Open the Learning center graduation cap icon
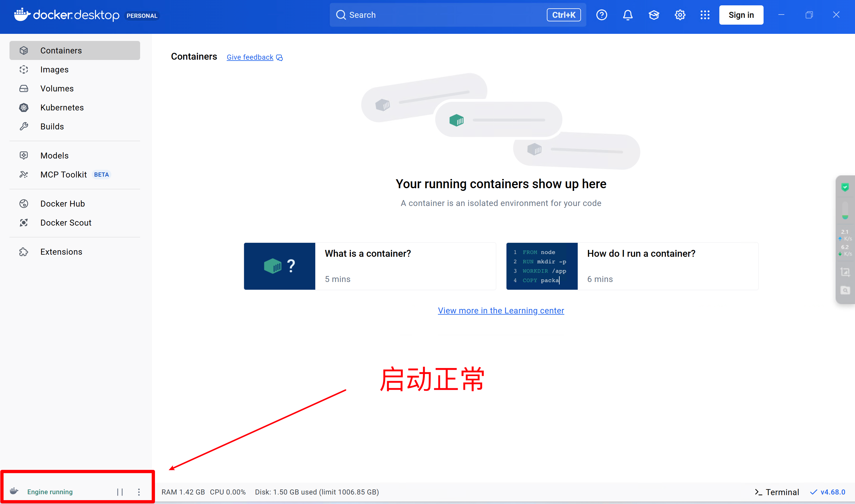The width and height of the screenshot is (855, 504). click(653, 15)
